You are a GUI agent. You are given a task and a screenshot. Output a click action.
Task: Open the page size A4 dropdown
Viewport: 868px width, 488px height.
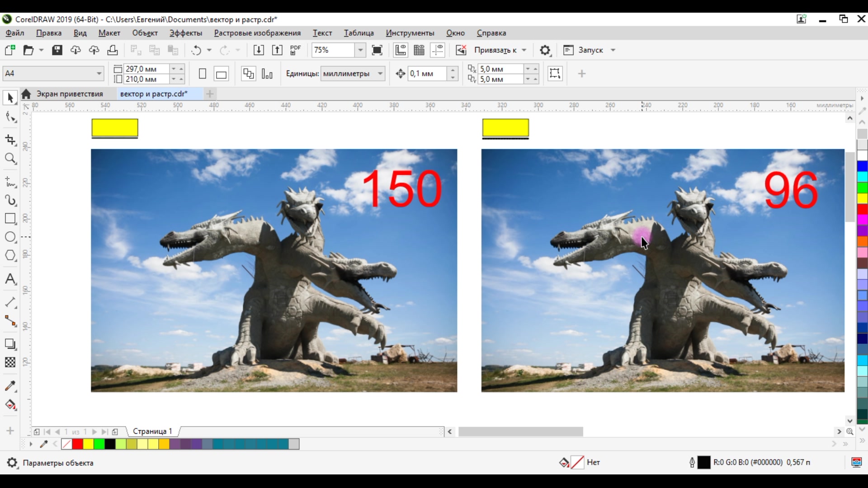tap(99, 74)
